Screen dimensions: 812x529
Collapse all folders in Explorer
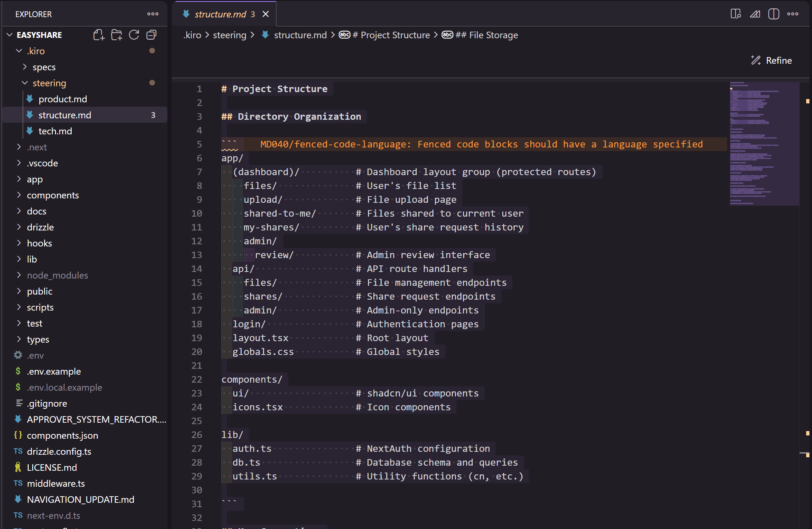click(x=151, y=35)
